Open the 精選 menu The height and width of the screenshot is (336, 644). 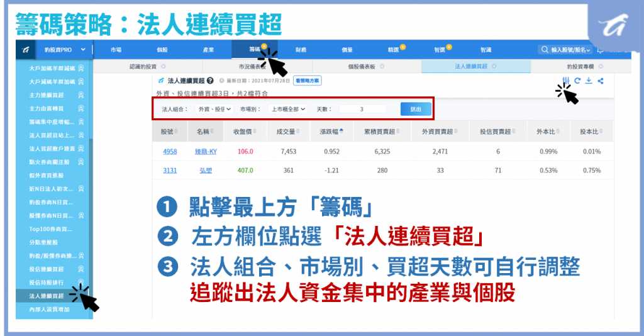click(x=394, y=50)
